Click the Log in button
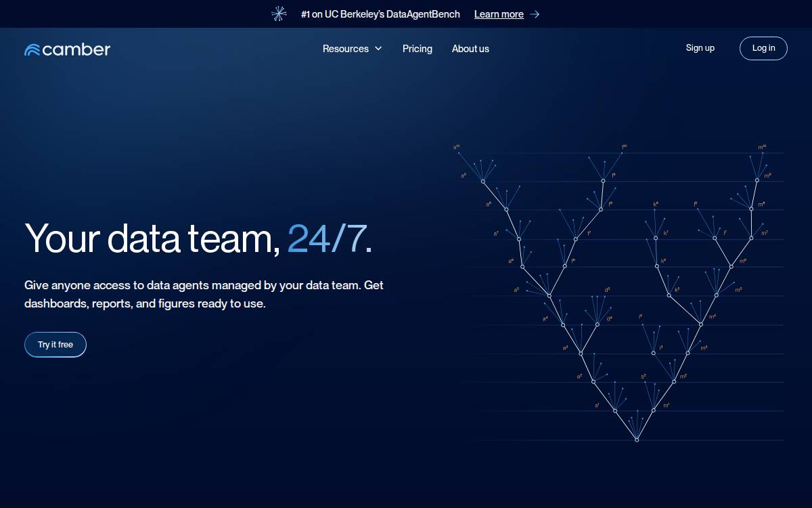The height and width of the screenshot is (508, 812). (763, 48)
